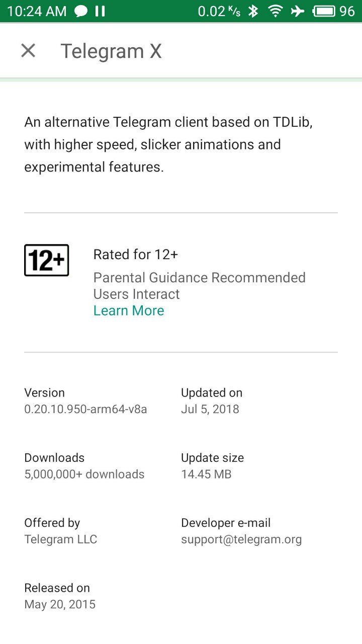
Task: Tap the Rated for 12+ heading
Action: tap(136, 255)
